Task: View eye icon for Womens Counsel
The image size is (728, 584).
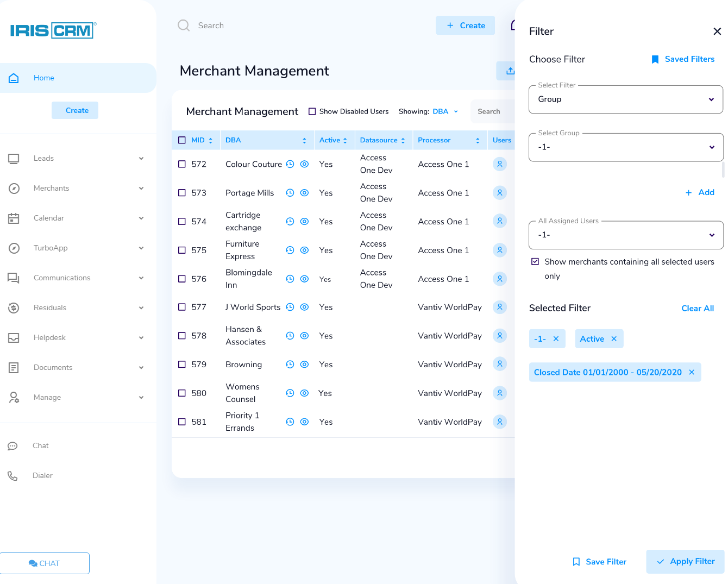Action: [x=305, y=393]
